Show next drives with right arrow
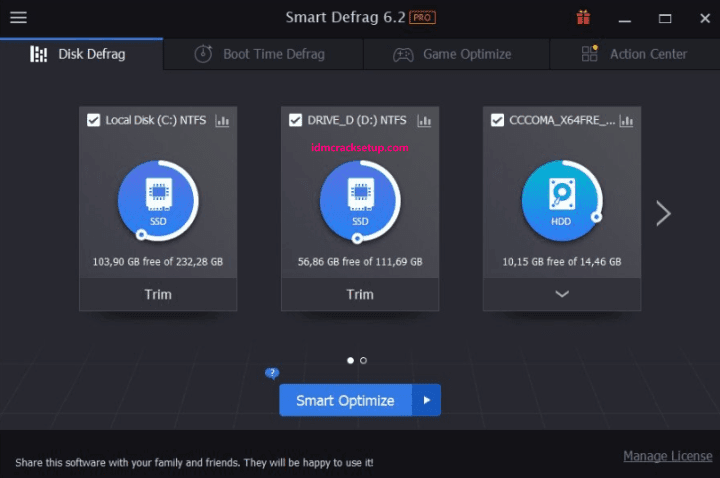Image resolution: width=720 pixels, height=478 pixels. pyautogui.click(x=663, y=214)
